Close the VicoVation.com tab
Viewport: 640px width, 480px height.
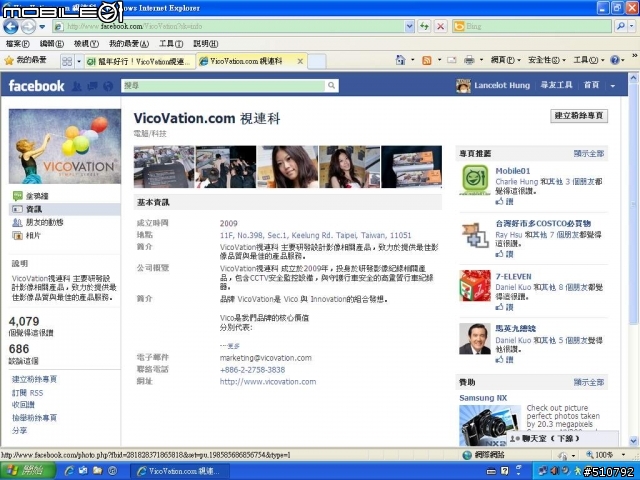(x=300, y=61)
